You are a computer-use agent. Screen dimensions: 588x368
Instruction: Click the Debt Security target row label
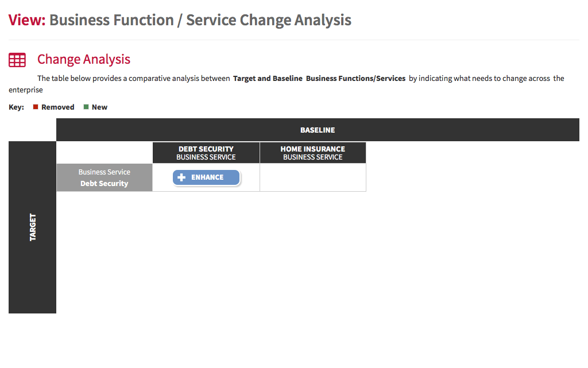pos(105,177)
